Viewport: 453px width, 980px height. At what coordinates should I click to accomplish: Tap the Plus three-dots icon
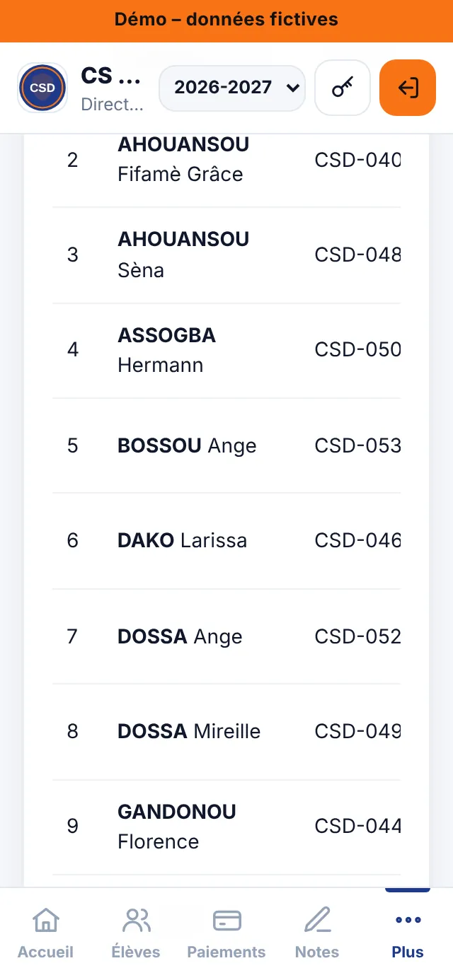click(408, 921)
